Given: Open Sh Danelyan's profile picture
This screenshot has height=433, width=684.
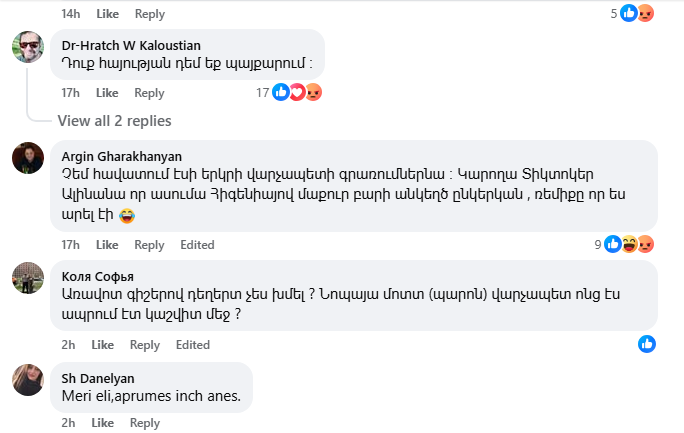Looking at the screenshot, I should [x=27, y=379].
